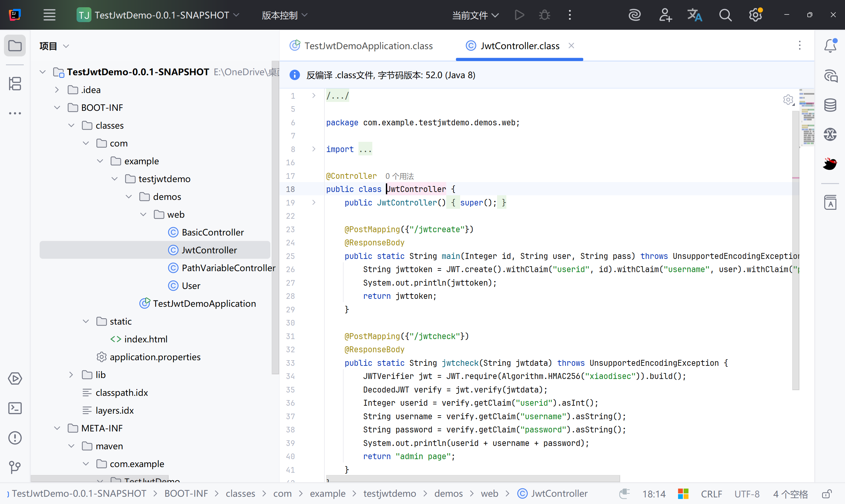Open the Structure tool window icon
The height and width of the screenshot is (504, 845).
[15, 83]
